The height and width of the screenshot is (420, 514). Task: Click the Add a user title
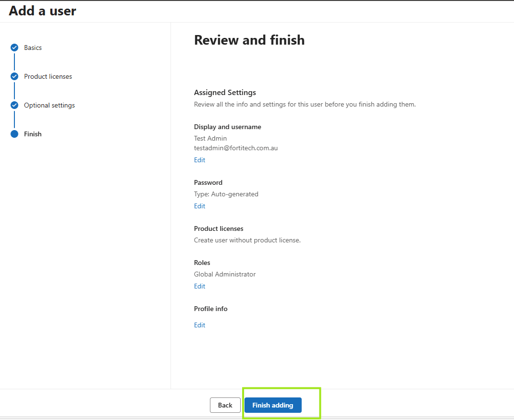point(42,11)
